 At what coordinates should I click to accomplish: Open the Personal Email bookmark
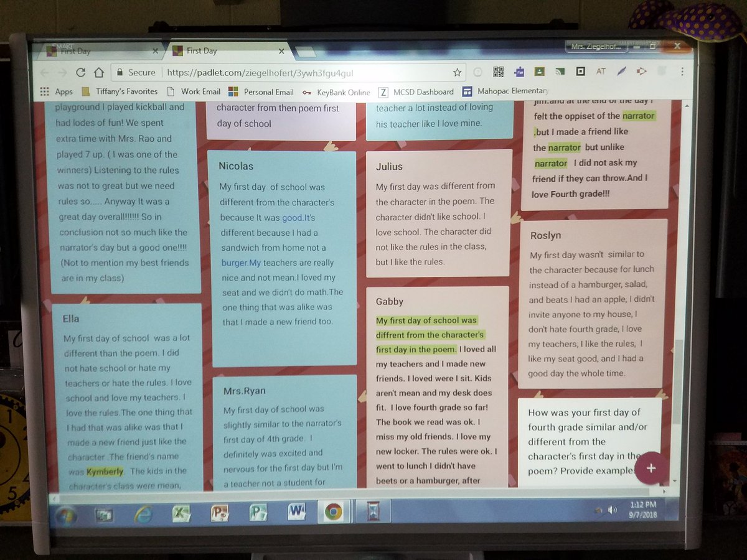tap(261, 91)
